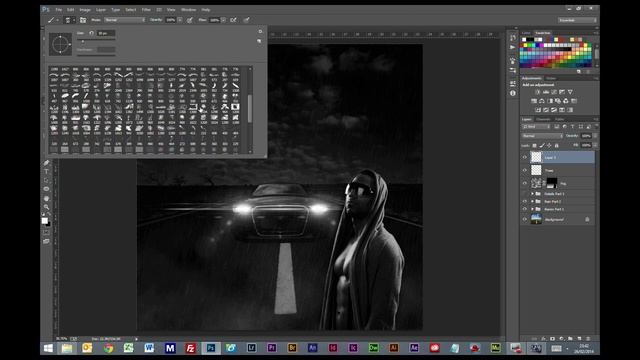Click the white foreground color swatch
Image resolution: width=640 pixels, height=360 pixels.
44,221
